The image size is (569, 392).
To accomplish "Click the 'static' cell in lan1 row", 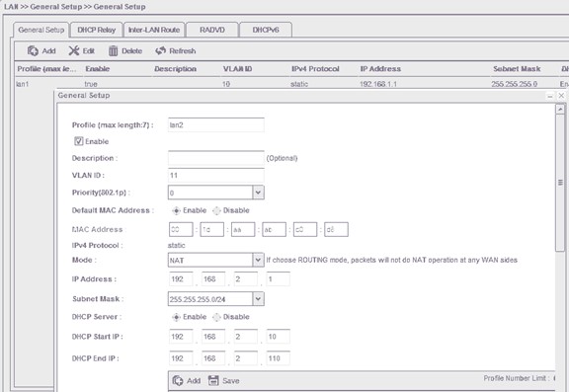I will click(299, 84).
